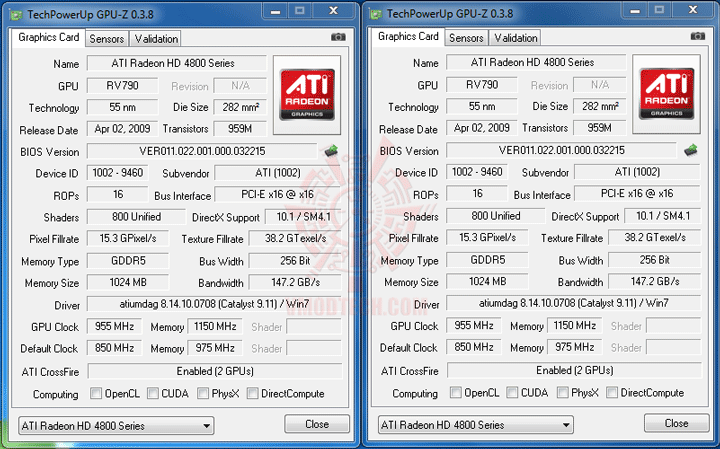Click Technology 55 nm in right window

tap(482, 106)
